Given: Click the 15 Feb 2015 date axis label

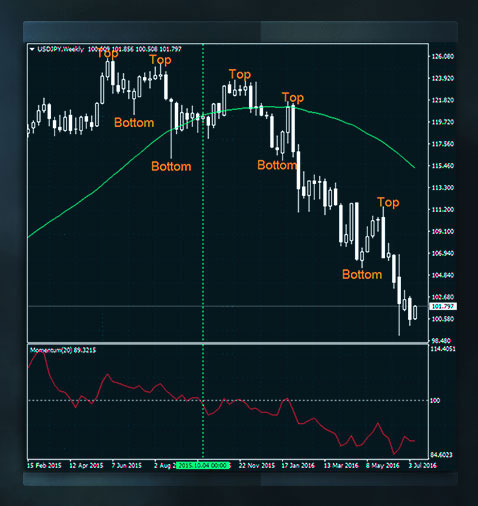Looking at the screenshot, I should click(x=44, y=465).
